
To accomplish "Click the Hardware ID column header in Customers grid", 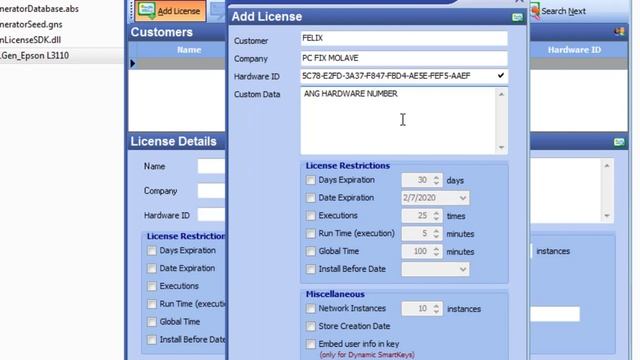I will click(574, 50).
